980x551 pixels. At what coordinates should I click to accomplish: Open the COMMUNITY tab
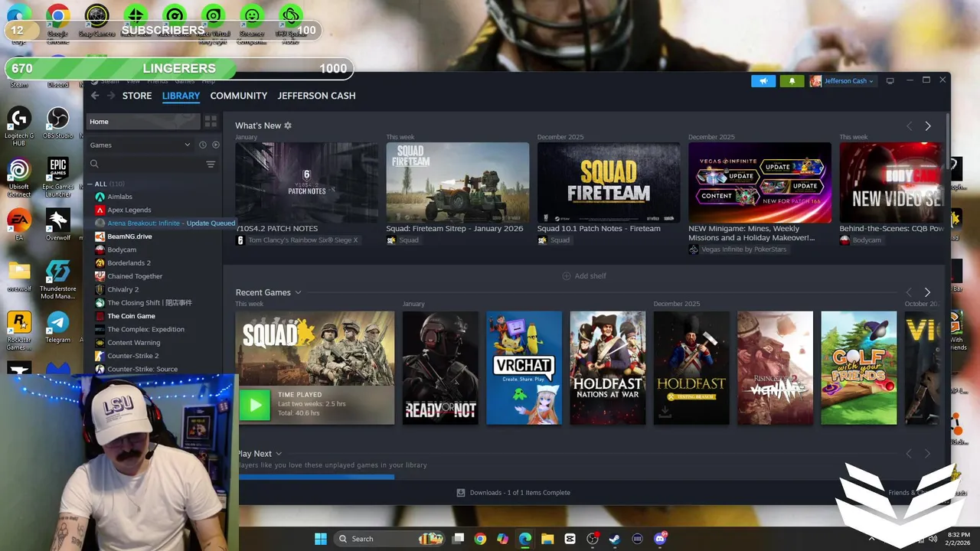(239, 96)
